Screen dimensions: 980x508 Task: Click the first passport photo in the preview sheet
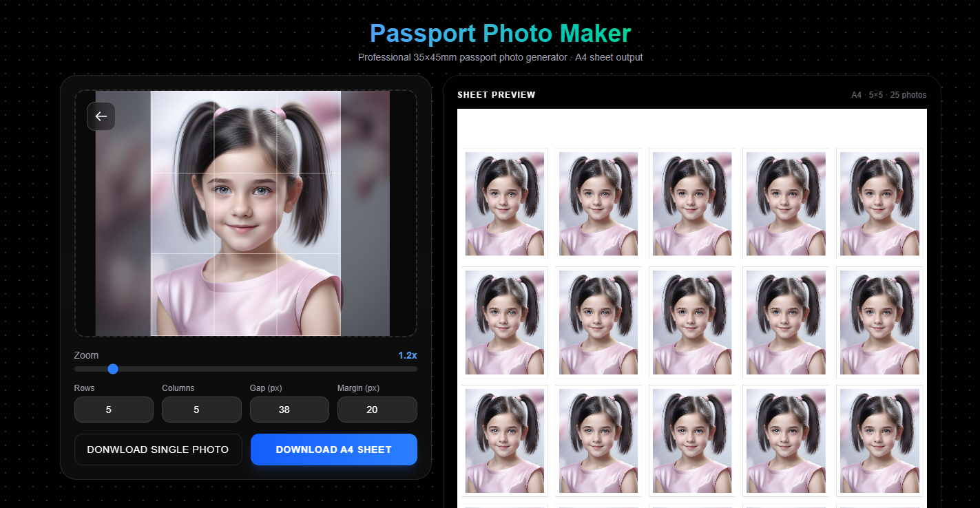[x=504, y=204]
